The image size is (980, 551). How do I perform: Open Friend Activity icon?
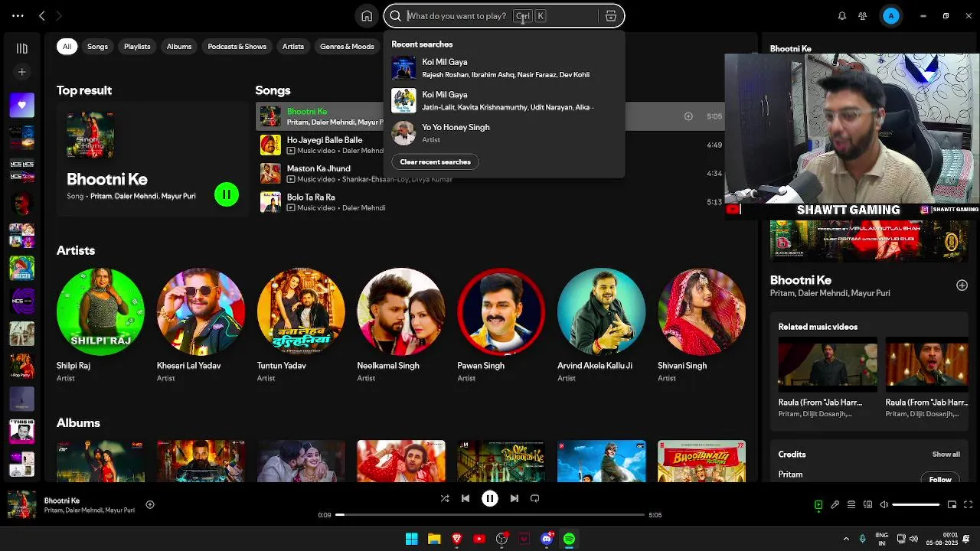tap(863, 16)
